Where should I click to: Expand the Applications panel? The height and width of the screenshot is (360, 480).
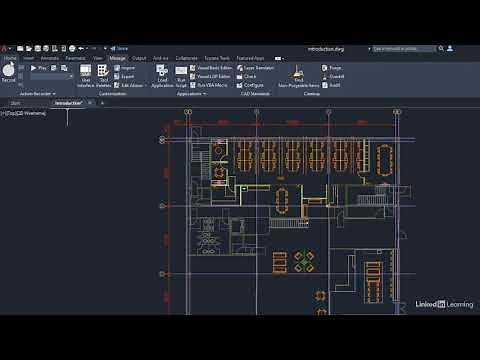pos(191,94)
